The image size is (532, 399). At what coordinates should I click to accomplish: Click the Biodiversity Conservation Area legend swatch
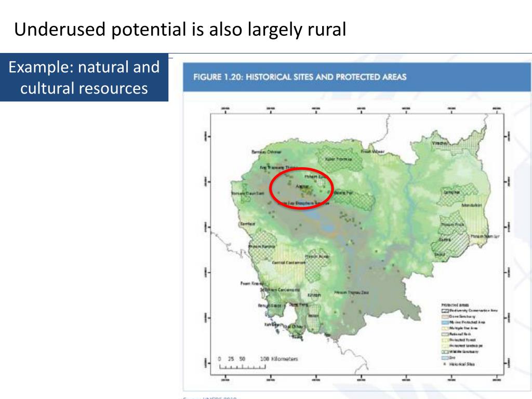445,311
